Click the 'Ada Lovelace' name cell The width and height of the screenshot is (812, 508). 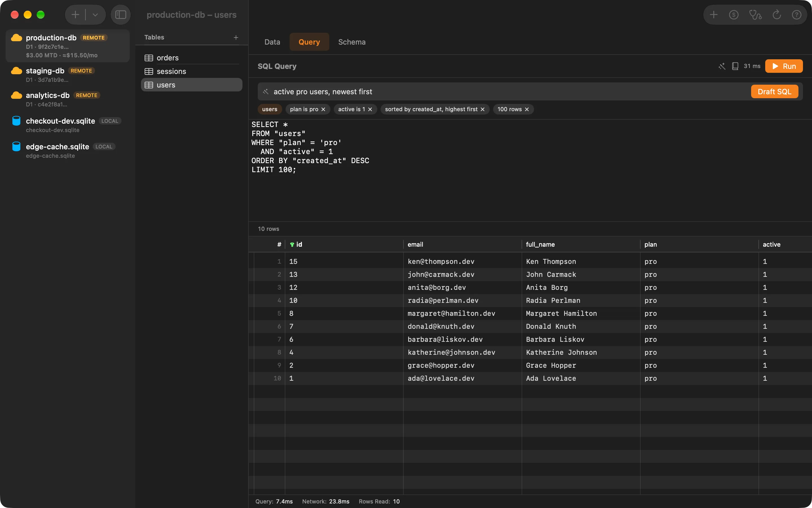coord(581,379)
